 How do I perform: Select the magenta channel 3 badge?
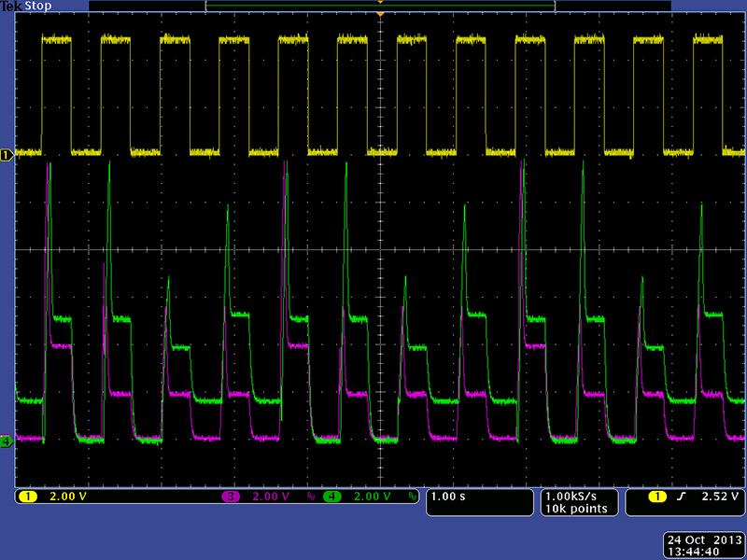click(230, 497)
